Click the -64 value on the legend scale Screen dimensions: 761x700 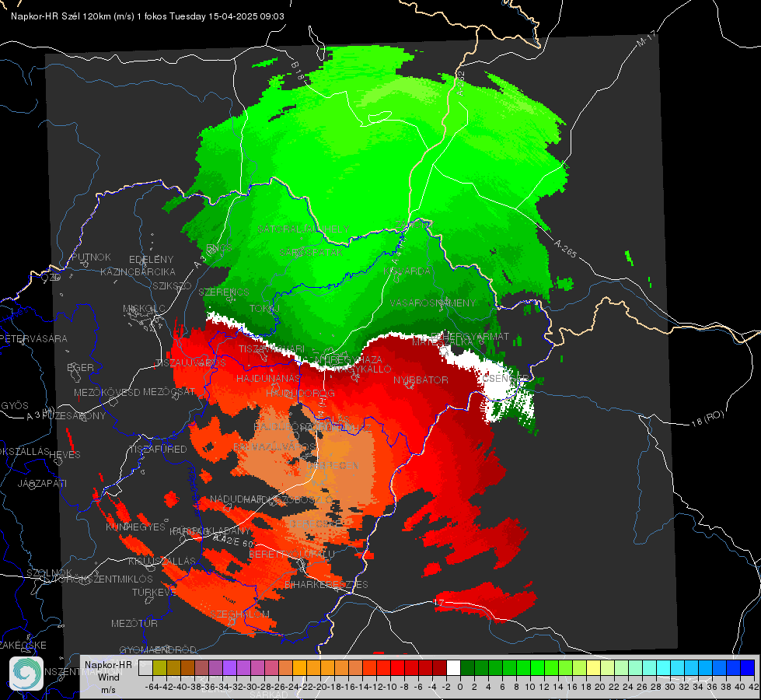click(152, 687)
